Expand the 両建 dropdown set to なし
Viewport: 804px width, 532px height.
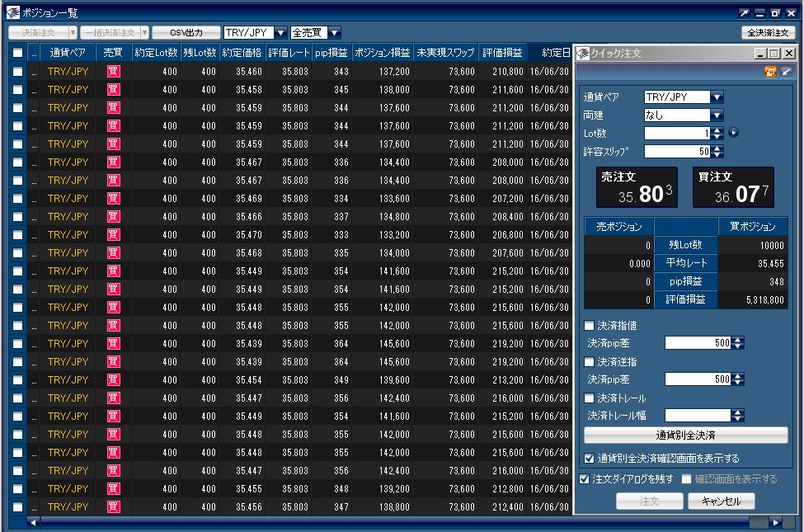pos(717,115)
